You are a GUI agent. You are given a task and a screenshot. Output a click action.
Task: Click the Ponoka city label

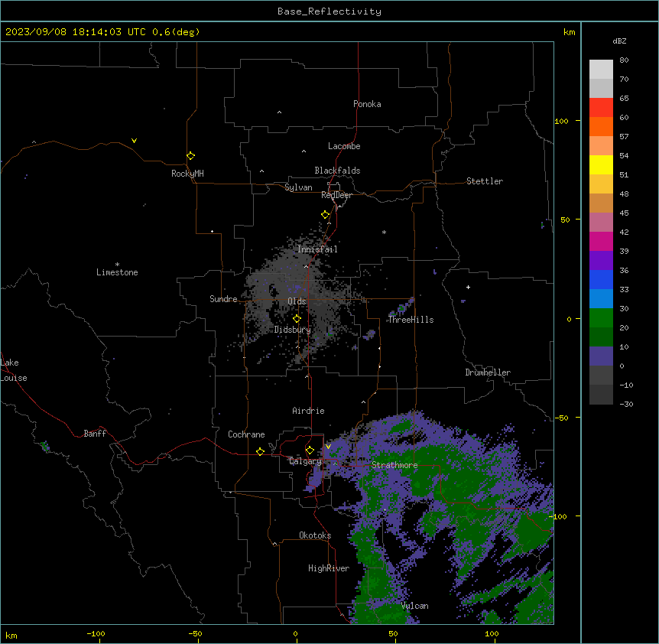(x=367, y=104)
